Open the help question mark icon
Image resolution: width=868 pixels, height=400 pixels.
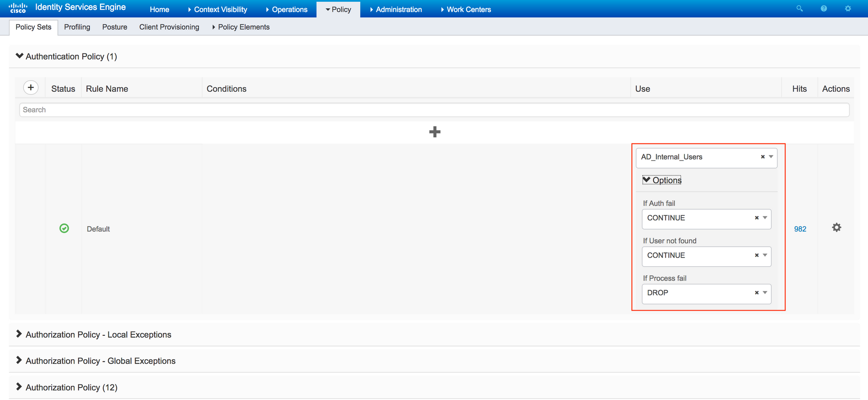point(824,9)
